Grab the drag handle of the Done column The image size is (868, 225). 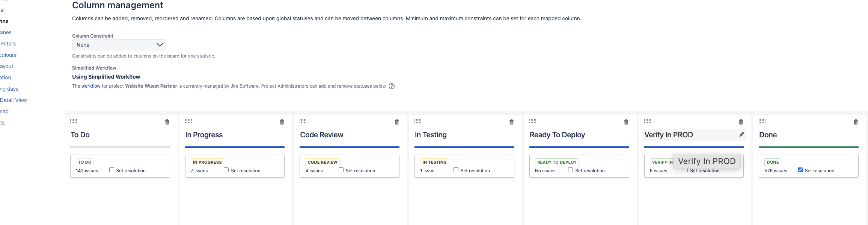tap(762, 121)
